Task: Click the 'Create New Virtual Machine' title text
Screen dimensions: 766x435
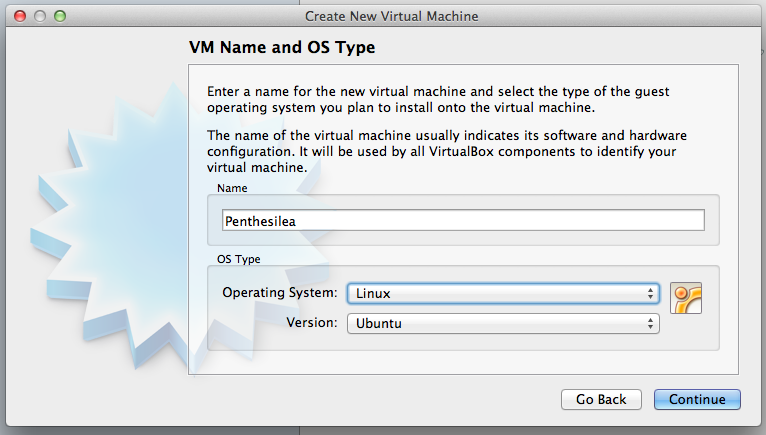Action: 391,16
